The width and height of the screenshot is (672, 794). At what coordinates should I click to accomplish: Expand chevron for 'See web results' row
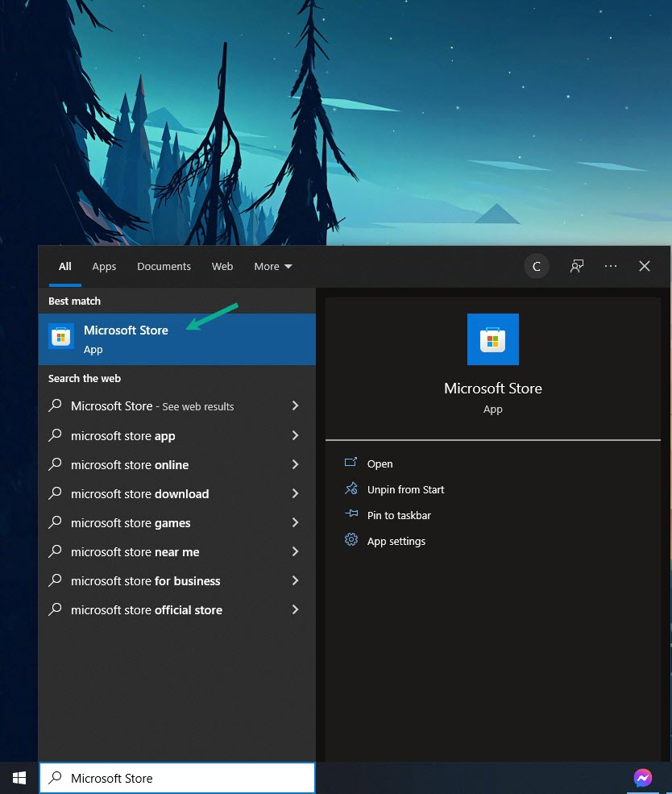296,405
